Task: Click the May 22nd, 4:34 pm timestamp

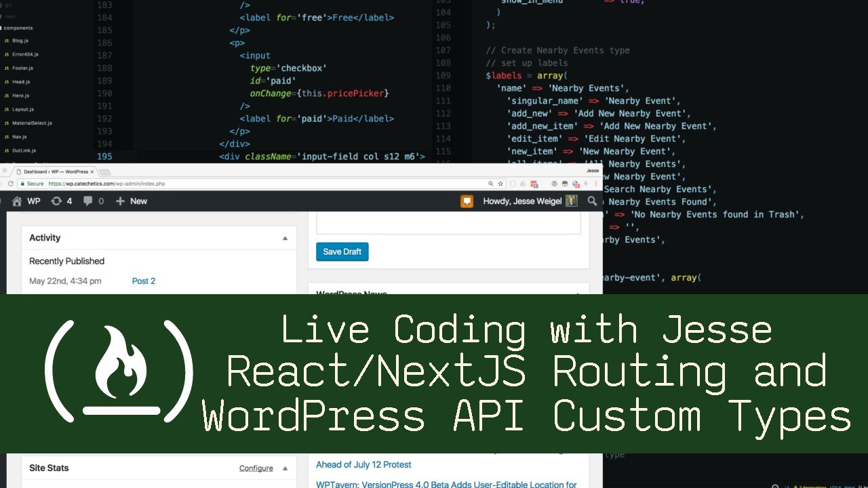Action: click(65, 281)
